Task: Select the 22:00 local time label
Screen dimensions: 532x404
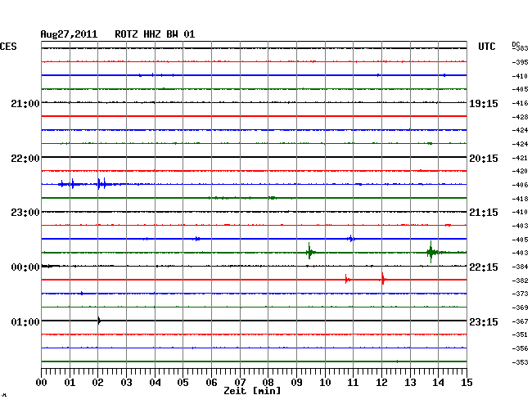Action: [25, 159]
